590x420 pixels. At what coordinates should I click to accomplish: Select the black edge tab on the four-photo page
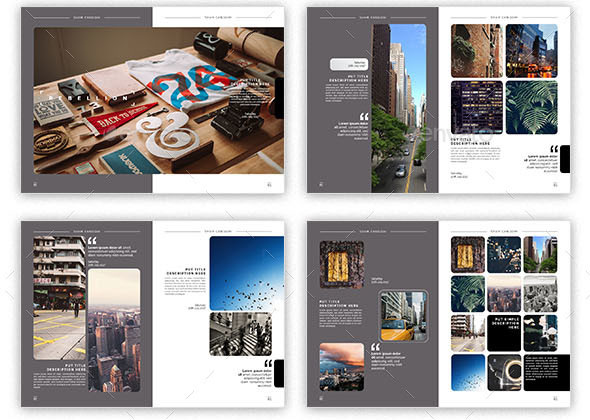point(565,159)
